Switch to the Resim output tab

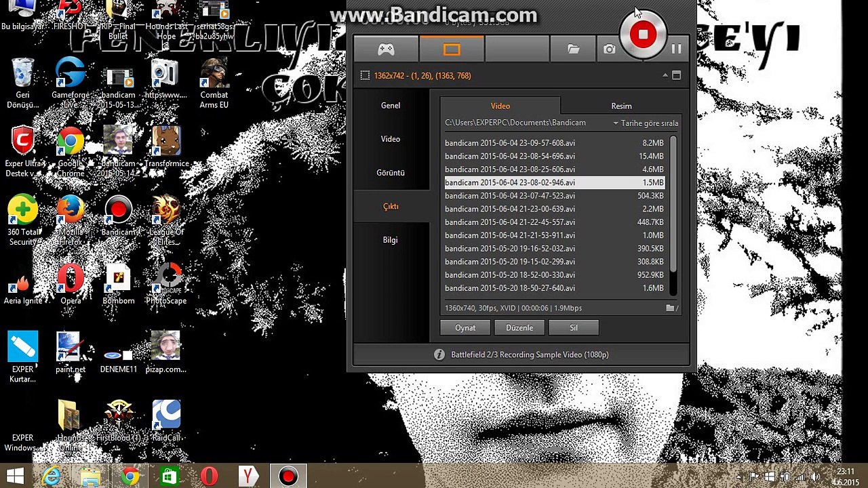click(x=621, y=106)
